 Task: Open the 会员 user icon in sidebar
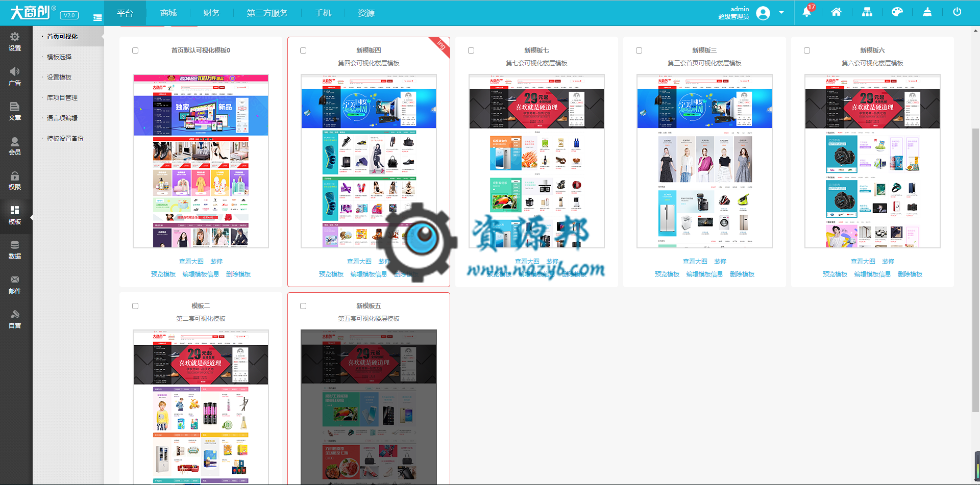pos(15,141)
